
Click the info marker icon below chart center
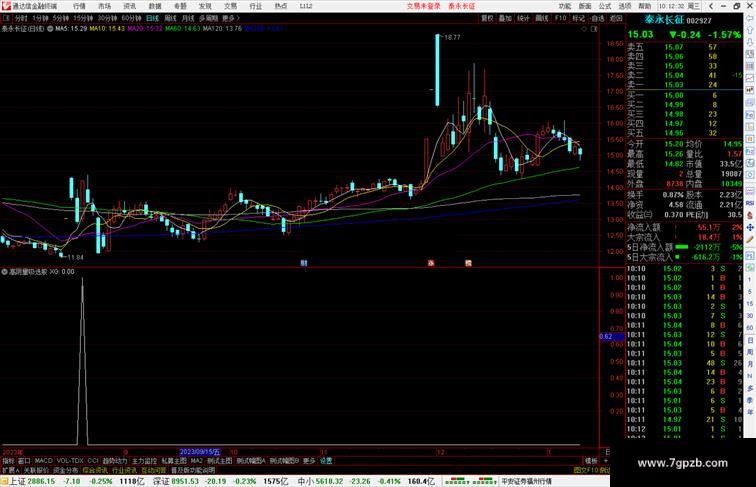(x=304, y=263)
